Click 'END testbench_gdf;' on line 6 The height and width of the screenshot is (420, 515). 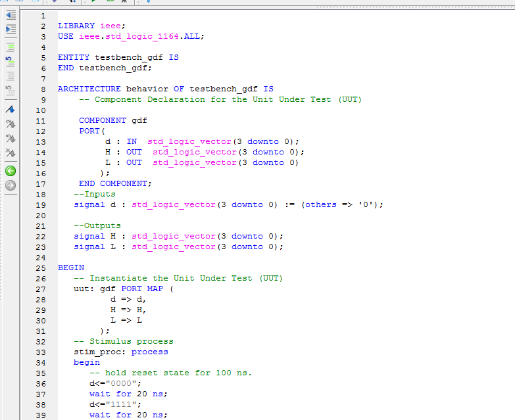pos(105,68)
